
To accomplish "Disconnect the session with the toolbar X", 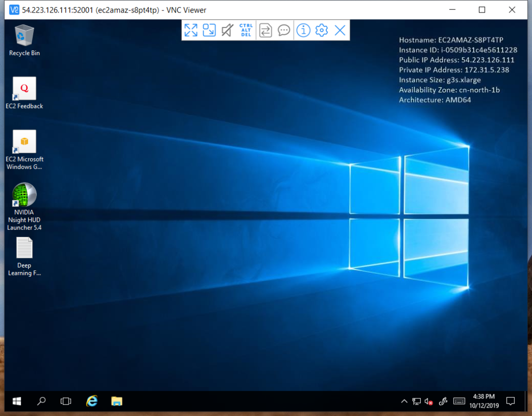I will (x=340, y=30).
